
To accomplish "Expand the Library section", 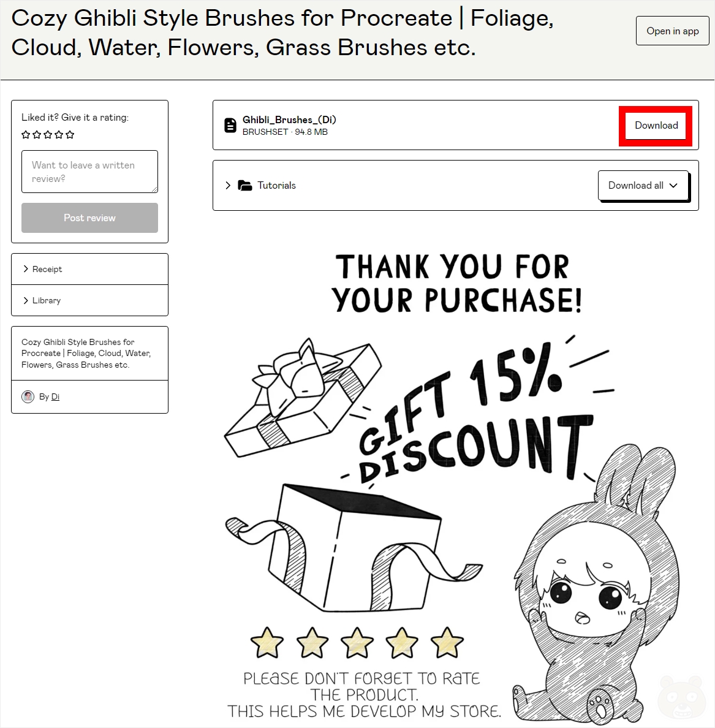I will click(x=89, y=300).
